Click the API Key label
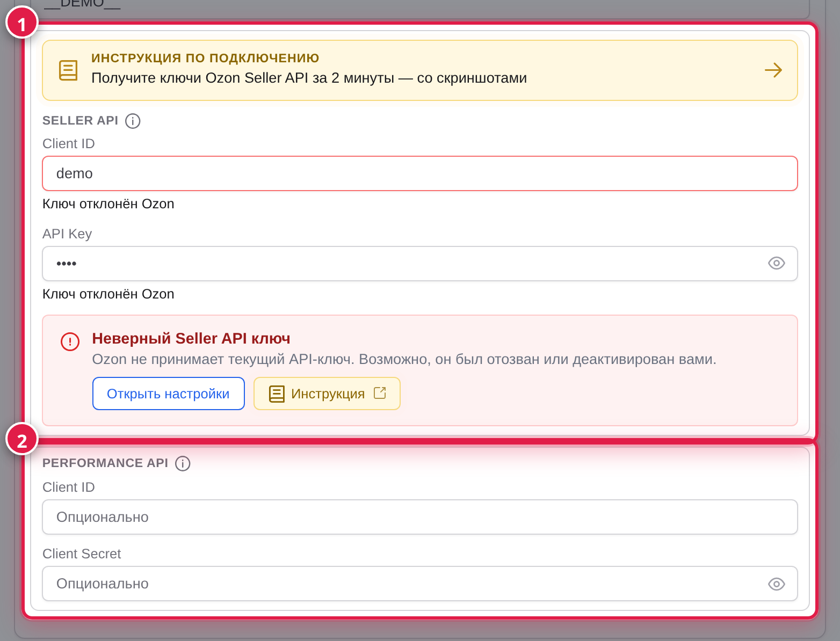This screenshot has width=840, height=641. [67, 234]
